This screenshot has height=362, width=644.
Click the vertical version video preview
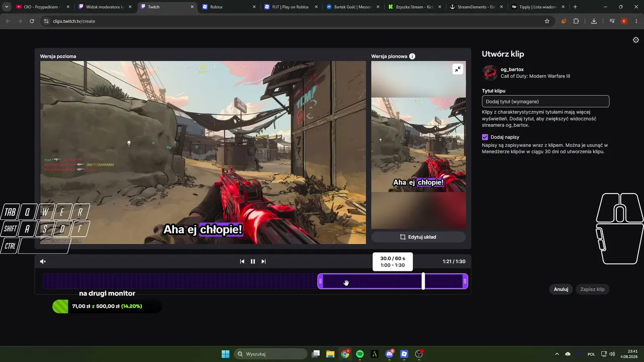click(419, 145)
